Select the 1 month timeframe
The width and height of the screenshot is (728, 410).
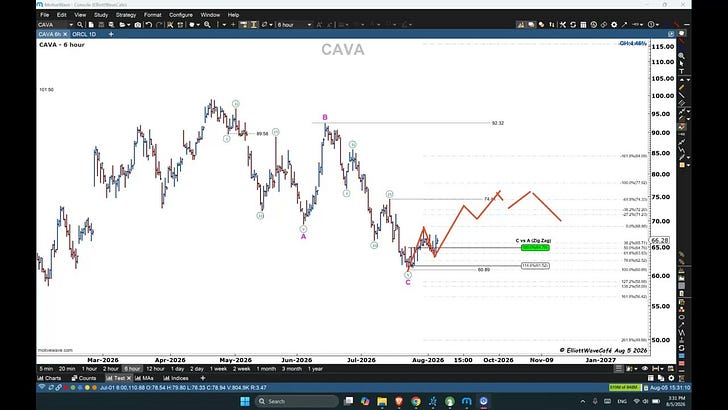point(266,369)
